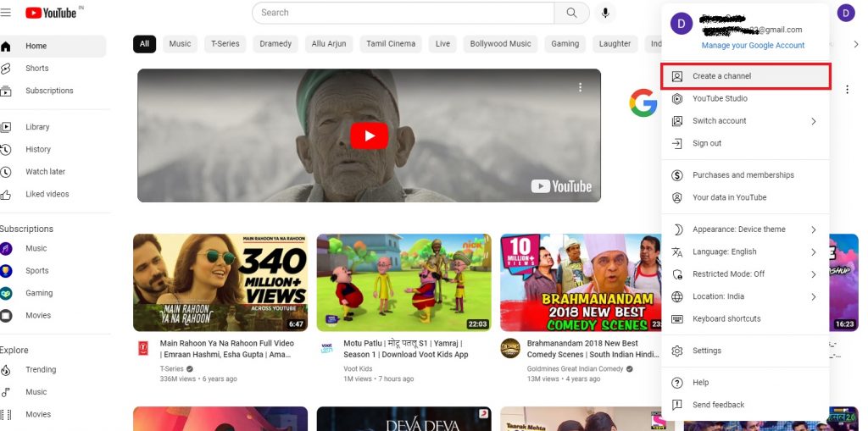868x431 pixels.
Task: Start voice search with the microphone icon
Action: [x=605, y=13]
